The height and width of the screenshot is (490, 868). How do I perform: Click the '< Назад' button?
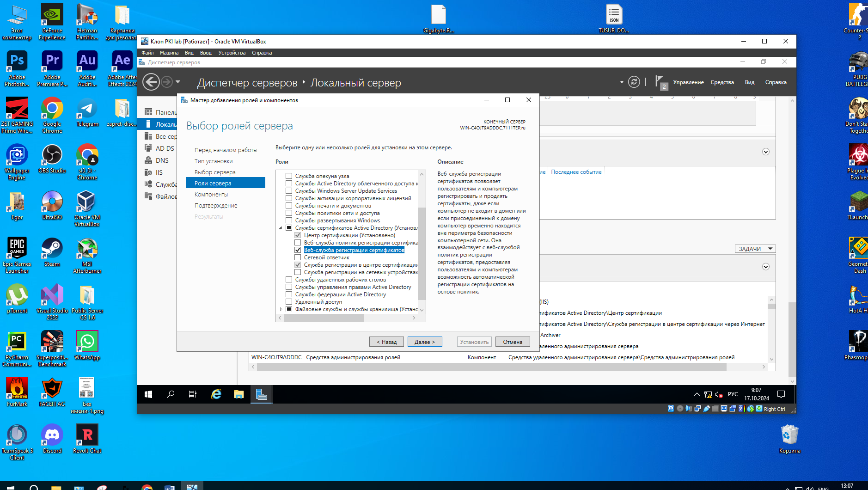(386, 342)
